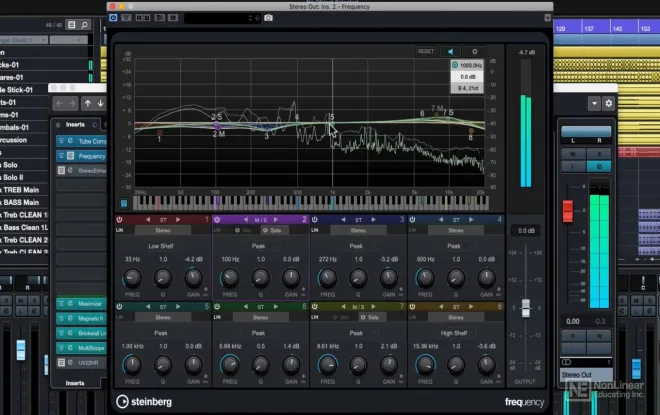Screen dimensions: 660x415
Task: Click EQ node 8 in the graph
Action: [471, 131]
